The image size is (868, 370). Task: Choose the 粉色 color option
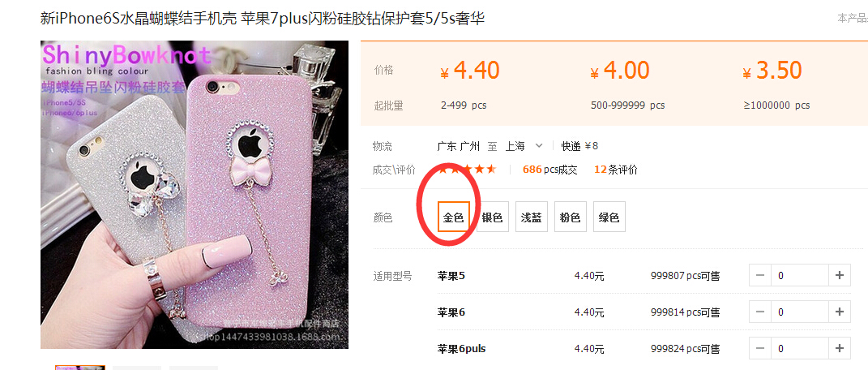coord(571,217)
